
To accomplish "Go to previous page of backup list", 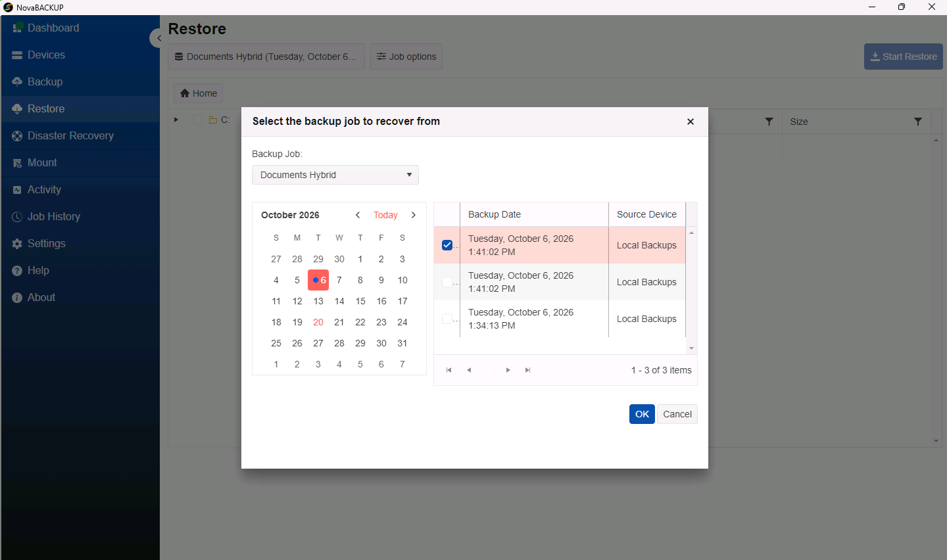I will [x=469, y=370].
